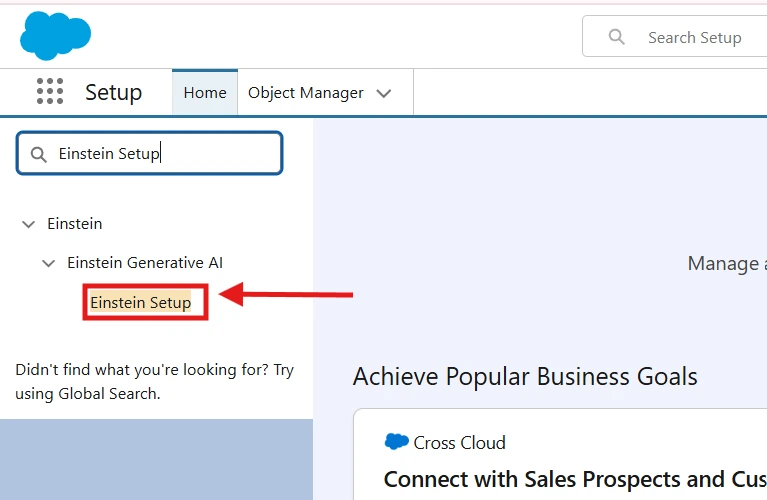Open the Object Manager dropdown chevron

384,93
